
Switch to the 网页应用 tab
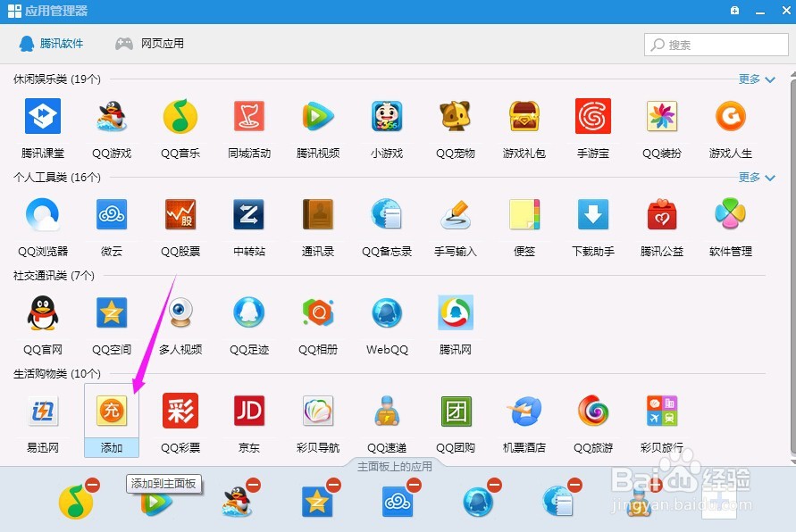coord(149,44)
